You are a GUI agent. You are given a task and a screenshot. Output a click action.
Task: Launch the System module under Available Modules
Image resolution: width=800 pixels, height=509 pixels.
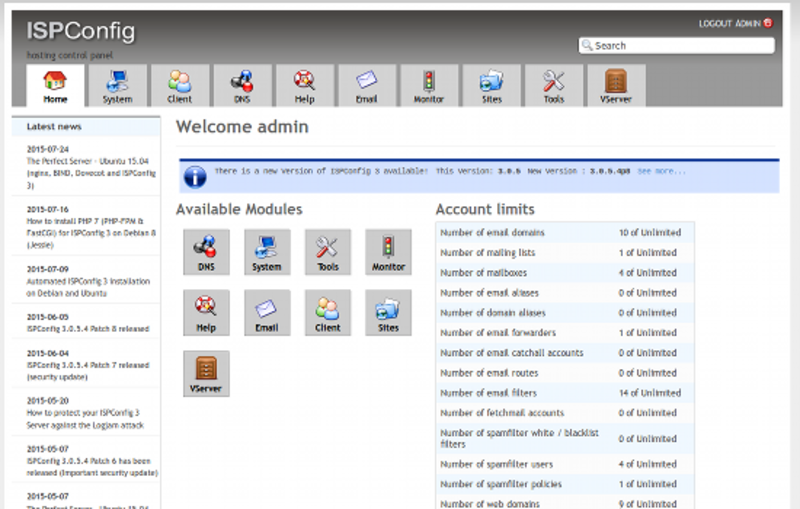point(267,252)
